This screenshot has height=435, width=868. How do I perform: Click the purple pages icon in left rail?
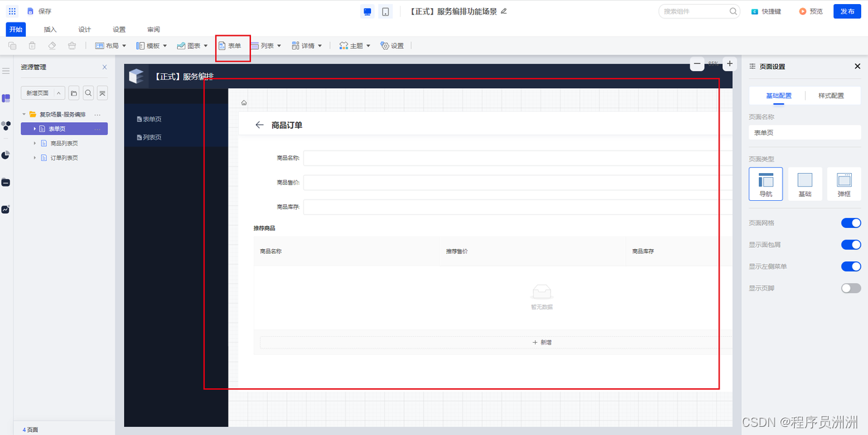[5, 98]
